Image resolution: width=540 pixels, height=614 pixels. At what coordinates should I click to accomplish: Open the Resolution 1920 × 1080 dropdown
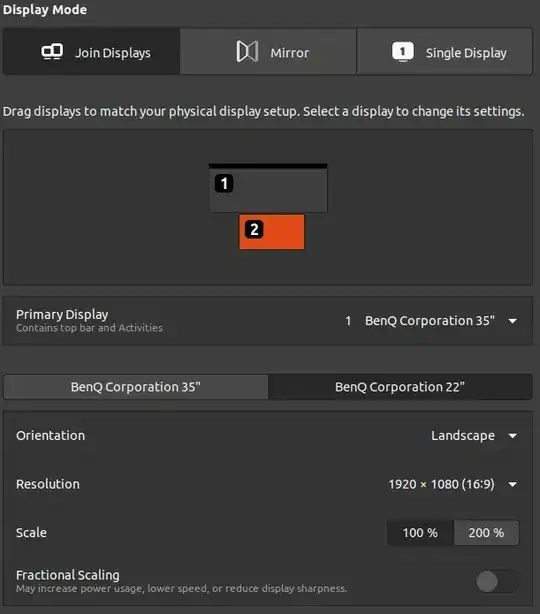(513, 484)
